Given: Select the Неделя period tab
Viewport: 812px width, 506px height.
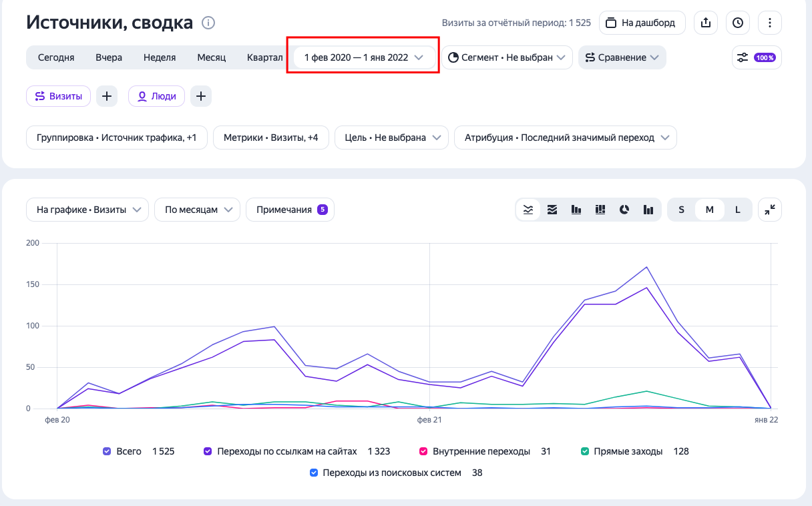Looking at the screenshot, I should pos(160,57).
